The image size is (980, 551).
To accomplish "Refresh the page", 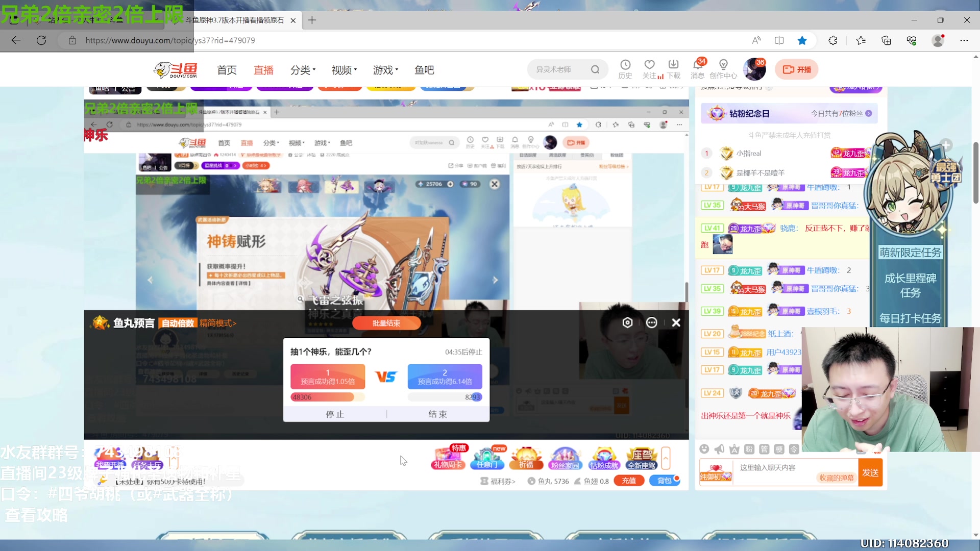I will click(41, 40).
